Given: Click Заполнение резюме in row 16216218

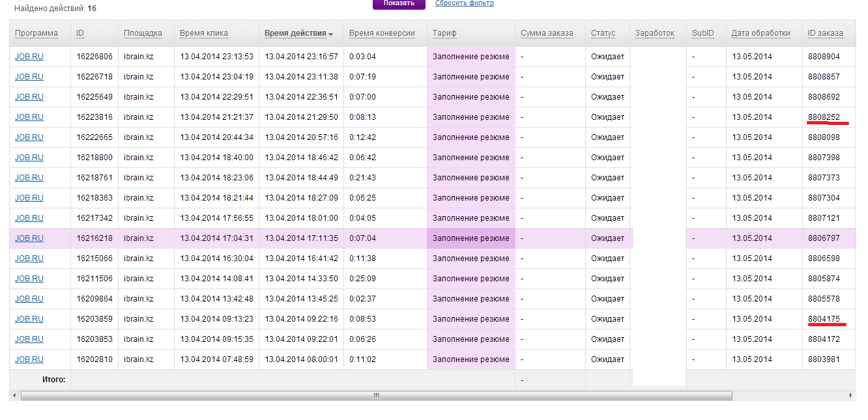Looking at the screenshot, I should (471, 238).
